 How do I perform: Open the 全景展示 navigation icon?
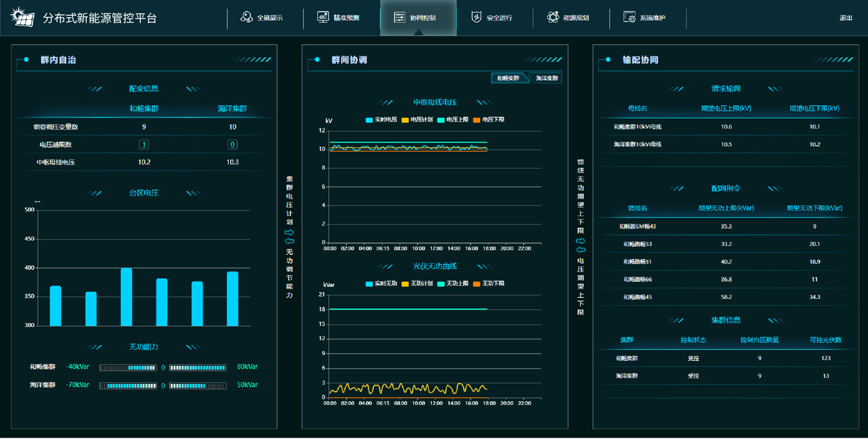[x=247, y=17]
